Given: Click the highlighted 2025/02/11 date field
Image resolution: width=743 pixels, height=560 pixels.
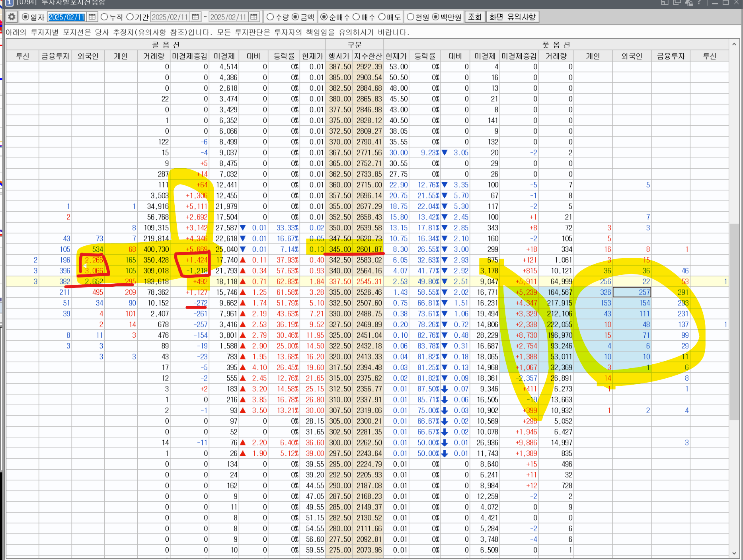Looking at the screenshot, I should point(66,17).
